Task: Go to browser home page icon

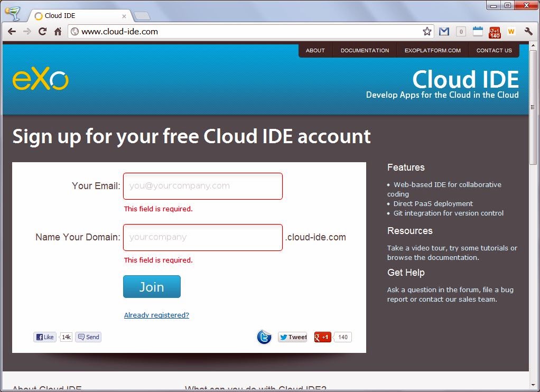Action: [x=58, y=32]
